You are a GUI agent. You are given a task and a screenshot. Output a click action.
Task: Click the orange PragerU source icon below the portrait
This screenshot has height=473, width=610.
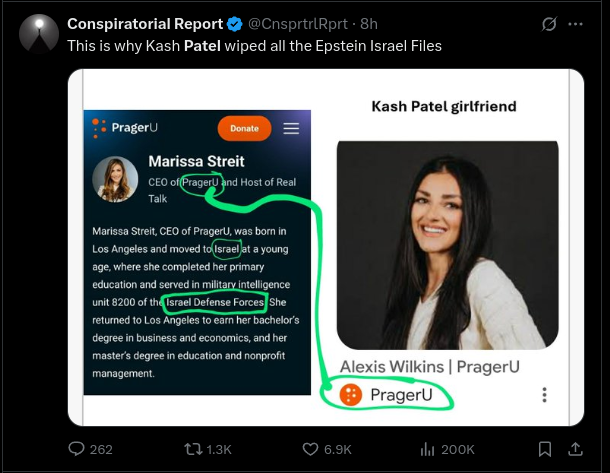click(350, 394)
